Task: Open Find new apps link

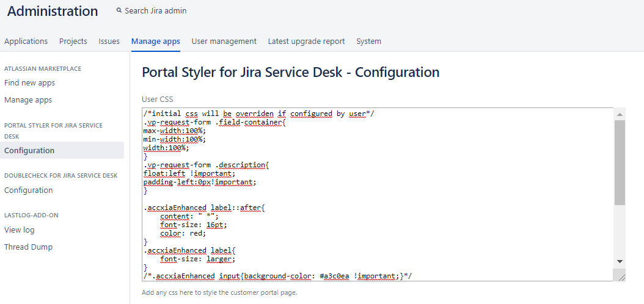Action: (x=29, y=83)
